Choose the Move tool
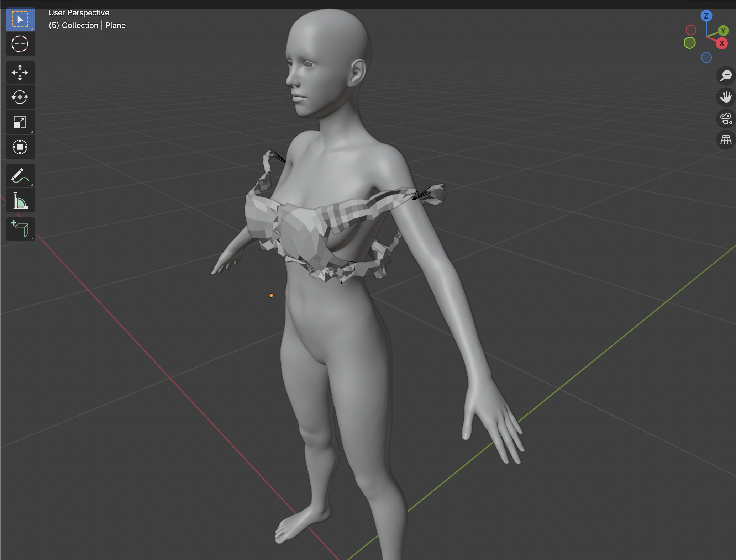 [20, 73]
